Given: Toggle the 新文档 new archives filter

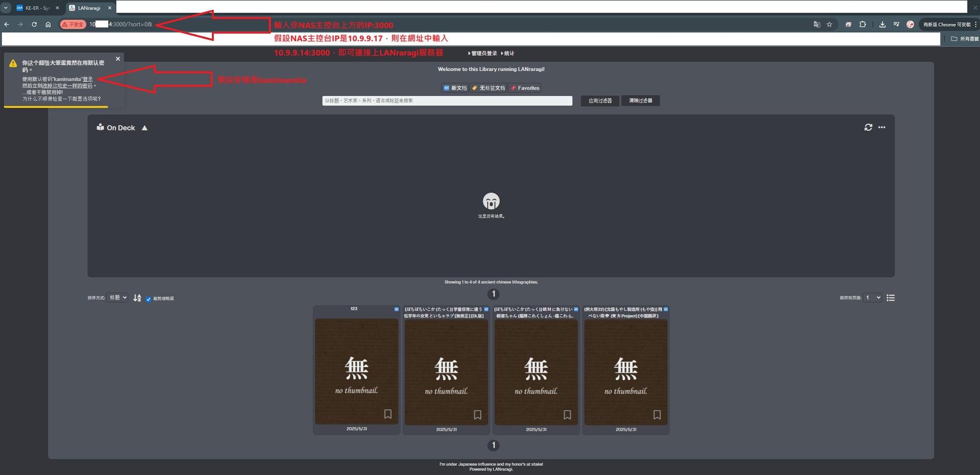Looking at the screenshot, I should click(455, 88).
